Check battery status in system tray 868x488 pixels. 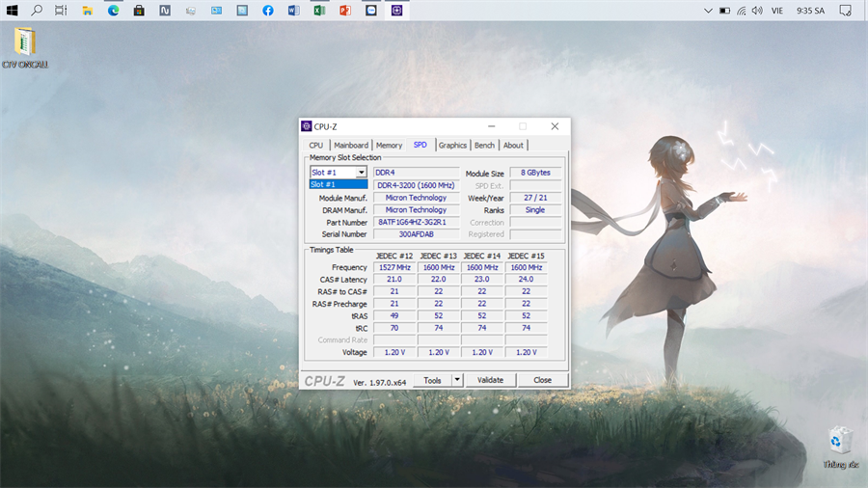pos(724,11)
